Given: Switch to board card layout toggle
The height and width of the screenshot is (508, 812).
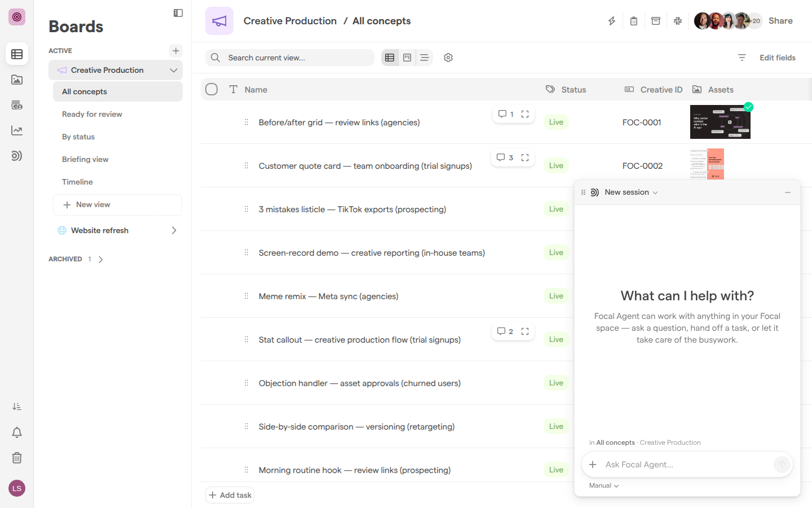Looking at the screenshot, I should pos(407,58).
